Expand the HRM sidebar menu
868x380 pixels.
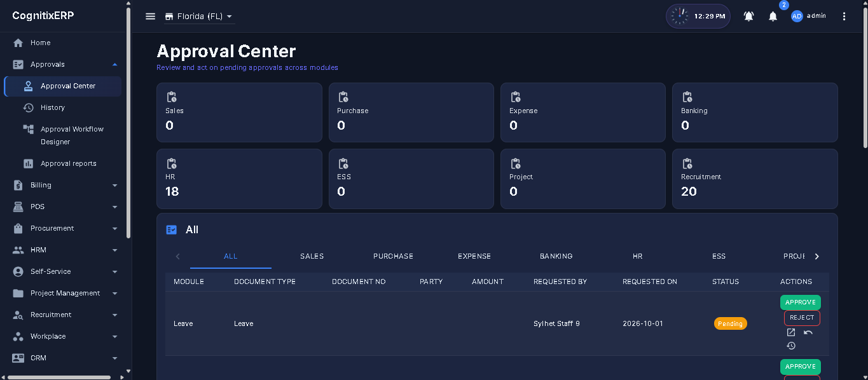[x=114, y=250]
